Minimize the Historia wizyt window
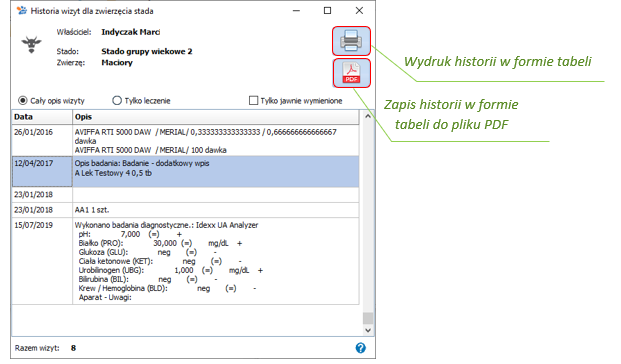This screenshot has width=621, height=364. click(296, 11)
